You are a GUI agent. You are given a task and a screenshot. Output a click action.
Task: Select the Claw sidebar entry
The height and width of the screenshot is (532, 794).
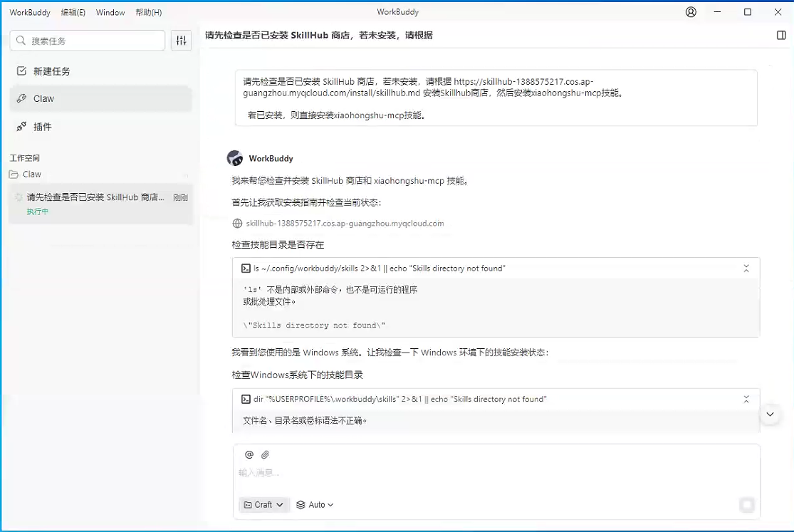tap(100, 98)
